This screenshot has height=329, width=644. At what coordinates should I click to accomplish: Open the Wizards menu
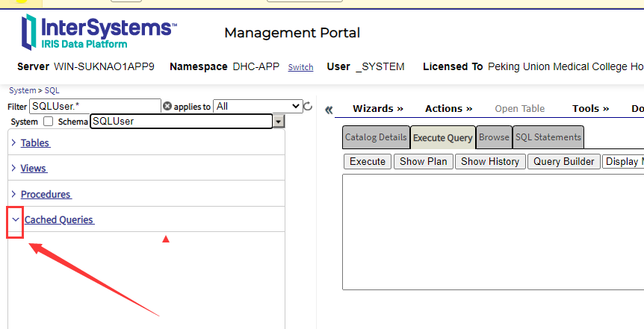pos(378,108)
